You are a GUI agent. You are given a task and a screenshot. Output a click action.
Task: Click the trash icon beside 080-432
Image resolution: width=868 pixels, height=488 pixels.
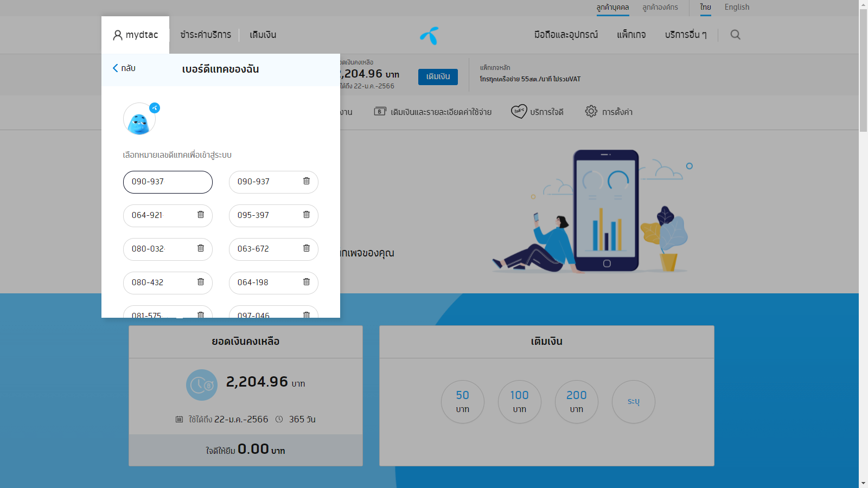click(x=201, y=282)
